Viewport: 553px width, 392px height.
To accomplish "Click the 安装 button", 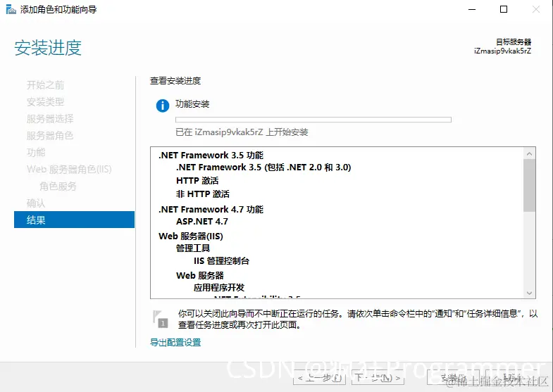I will click(453, 378).
